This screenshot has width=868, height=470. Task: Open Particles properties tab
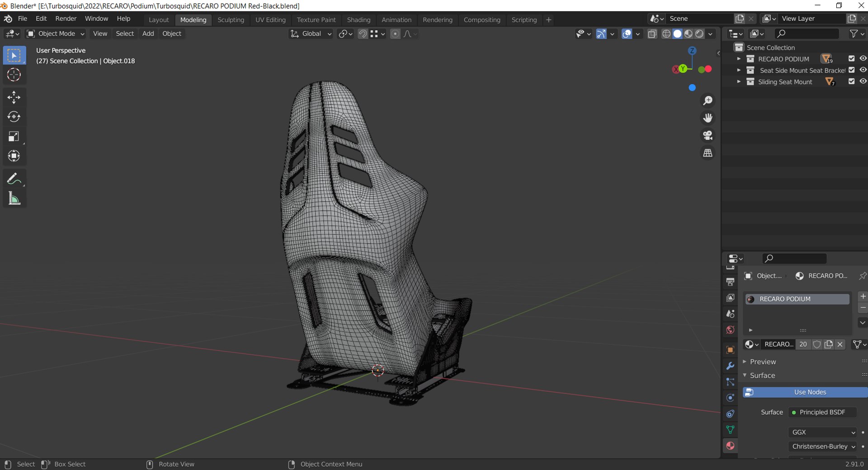(730, 382)
